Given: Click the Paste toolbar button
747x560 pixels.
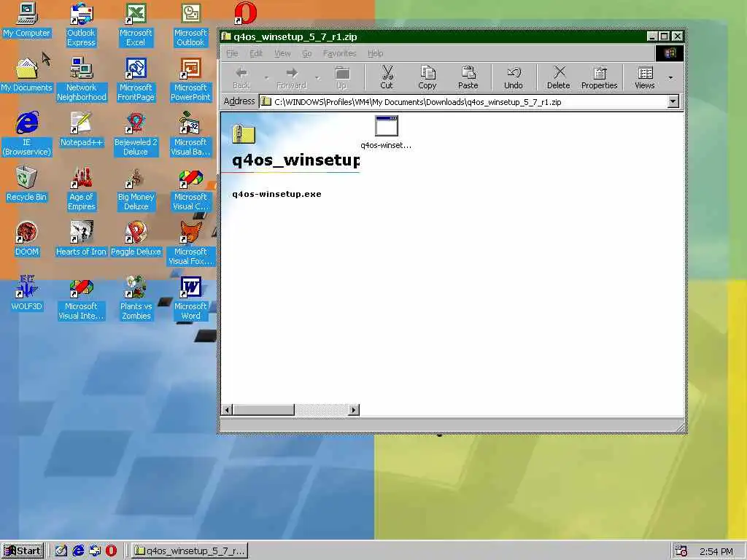Looking at the screenshot, I should pos(468,77).
